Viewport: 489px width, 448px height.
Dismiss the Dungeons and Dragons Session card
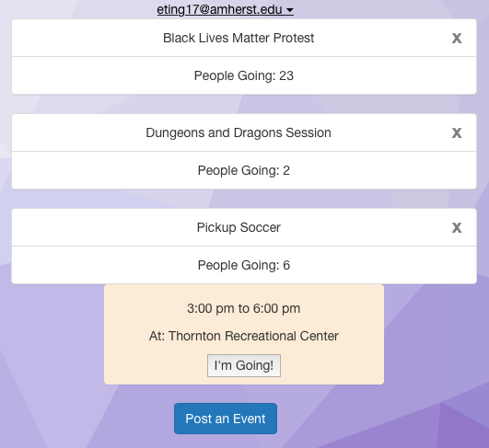point(457,133)
